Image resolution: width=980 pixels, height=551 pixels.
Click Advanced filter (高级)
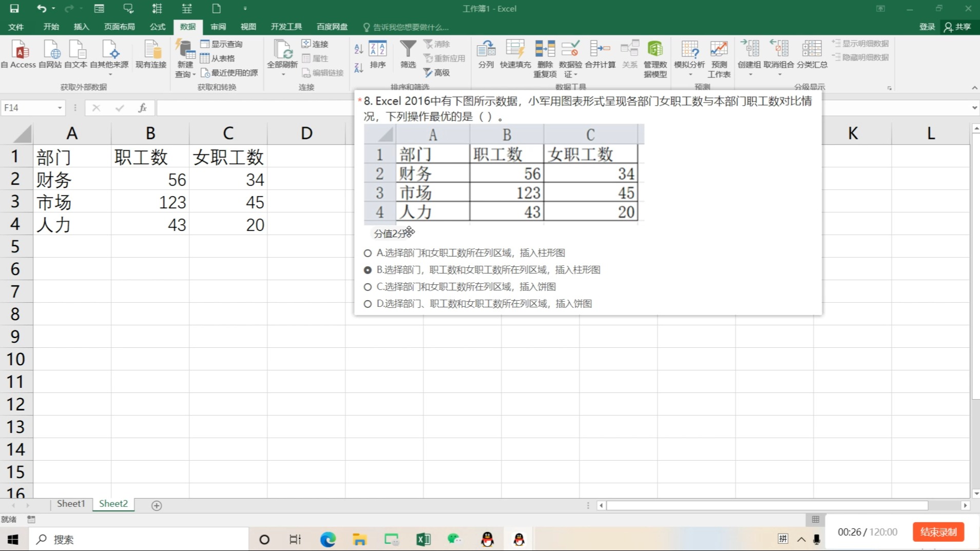[x=437, y=73]
